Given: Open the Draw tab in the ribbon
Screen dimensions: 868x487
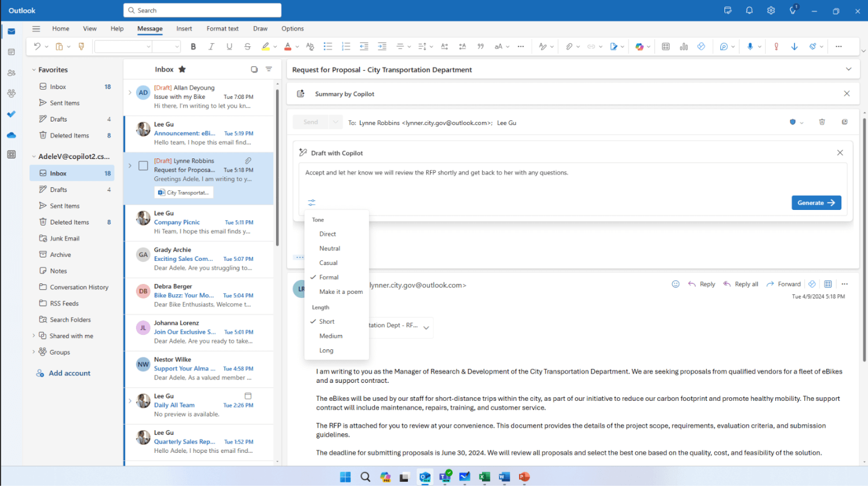Looking at the screenshot, I should point(260,28).
